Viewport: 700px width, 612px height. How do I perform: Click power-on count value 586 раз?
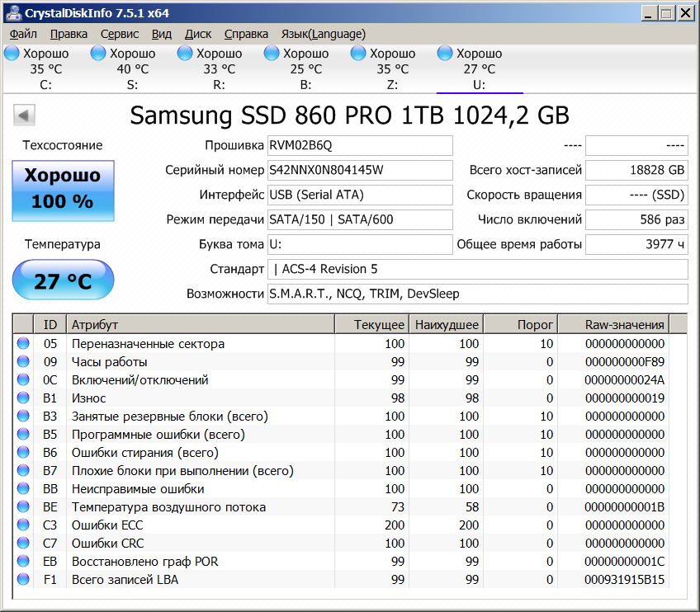pyautogui.click(x=636, y=219)
